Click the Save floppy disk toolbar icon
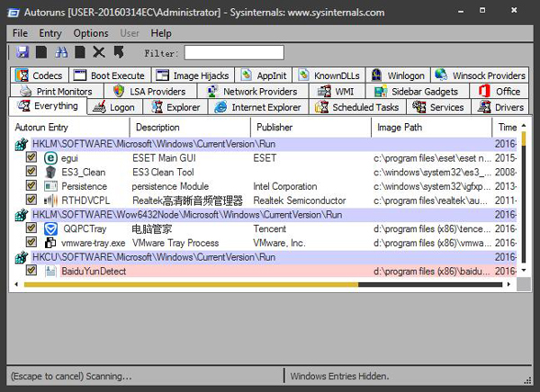The image size is (540, 392). click(x=22, y=52)
